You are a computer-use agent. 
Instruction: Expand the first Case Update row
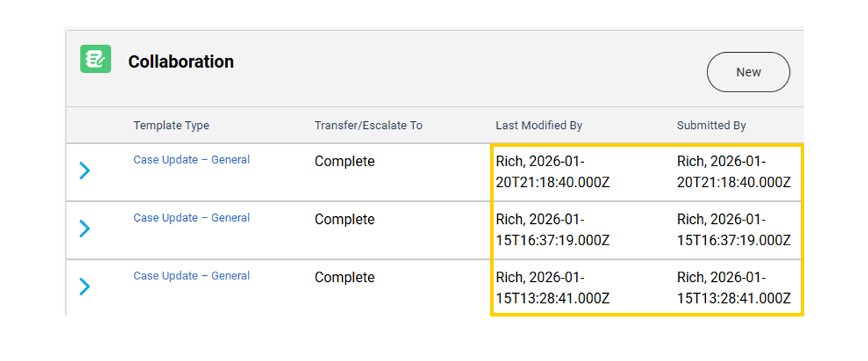click(84, 170)
